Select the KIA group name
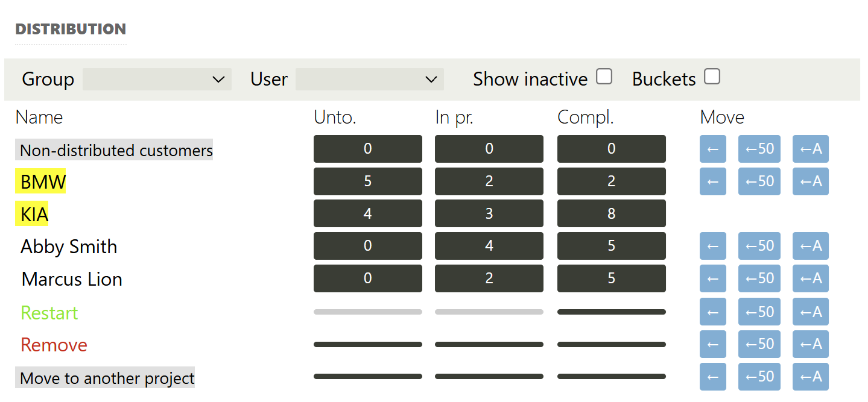 coord(34,214)
